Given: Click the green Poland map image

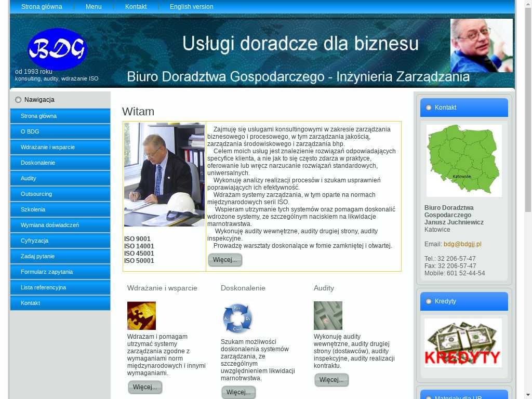Looking at the screenshot, I should (464, 161).
